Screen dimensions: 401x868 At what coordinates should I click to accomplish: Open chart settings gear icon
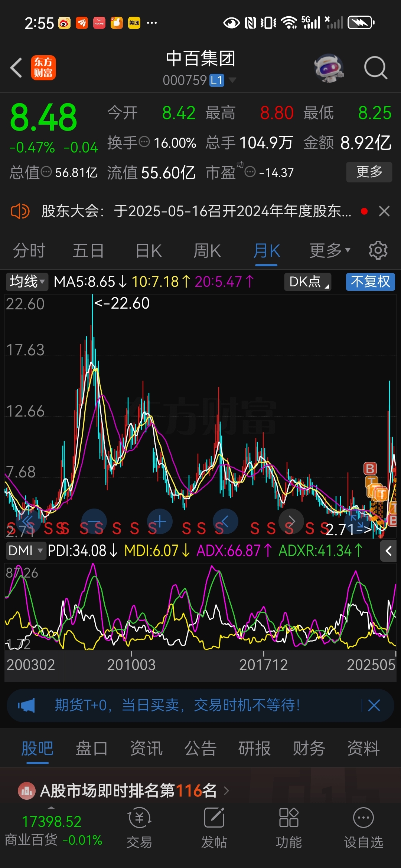tap(378, 250)
